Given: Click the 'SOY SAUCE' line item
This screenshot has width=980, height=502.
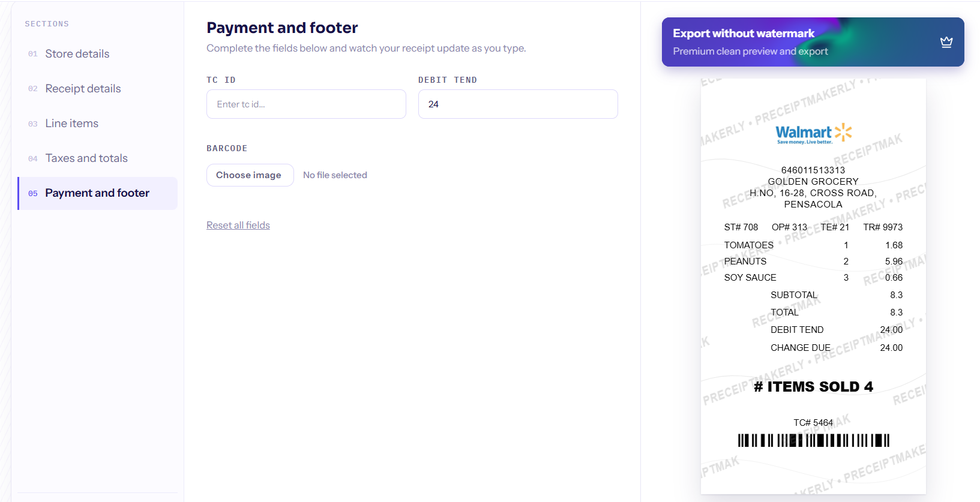Looking at the screenshot, I should [x=750, y=278].
